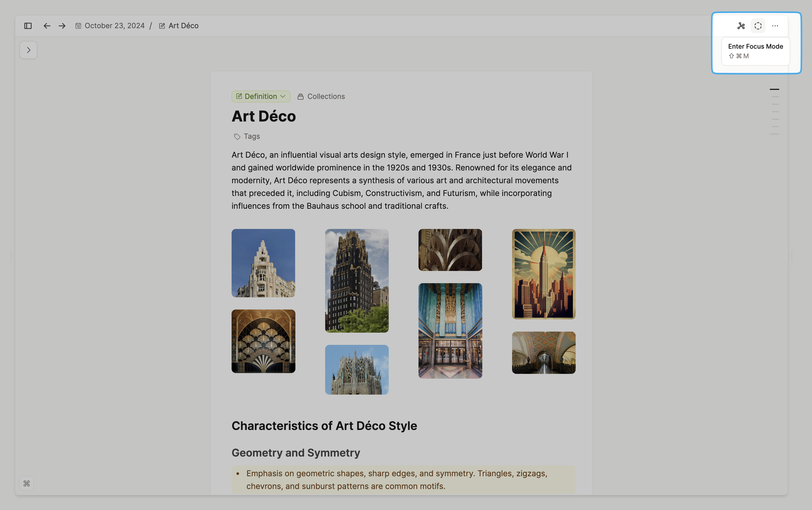Image resolution: width=812 pixels, height=510 pixels.
Task: Open the three-dot more options menu
Action: click(775, 26)
